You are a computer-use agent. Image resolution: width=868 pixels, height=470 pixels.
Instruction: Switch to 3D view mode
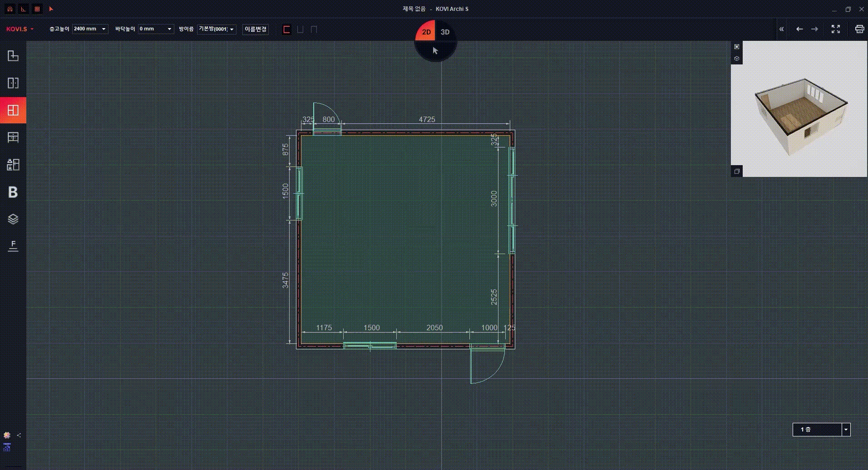coord(445,32)
